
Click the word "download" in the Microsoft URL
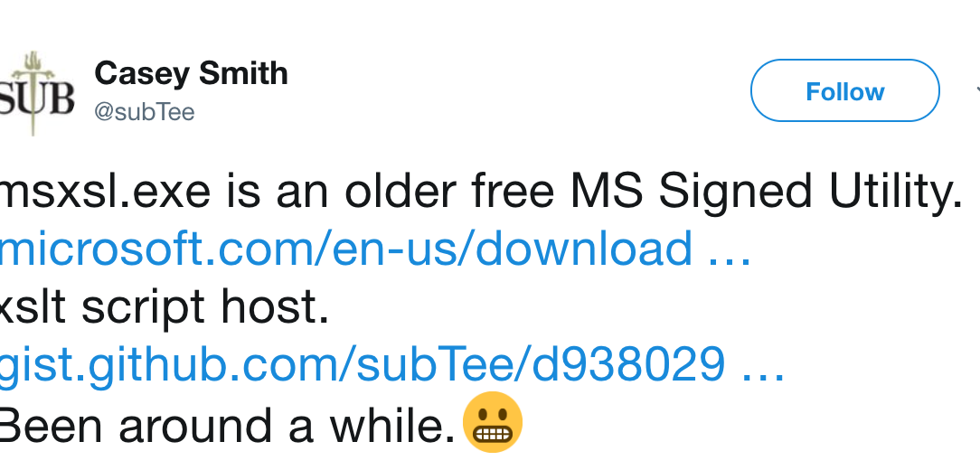[x=584, y=249]
